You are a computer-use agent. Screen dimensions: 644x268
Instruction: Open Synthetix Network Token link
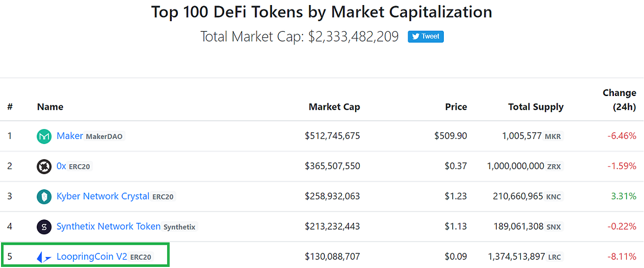click(108, 226)
